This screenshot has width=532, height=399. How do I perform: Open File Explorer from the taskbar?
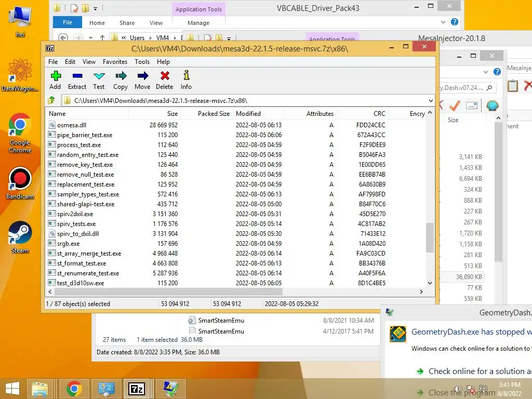coord(39,389)
